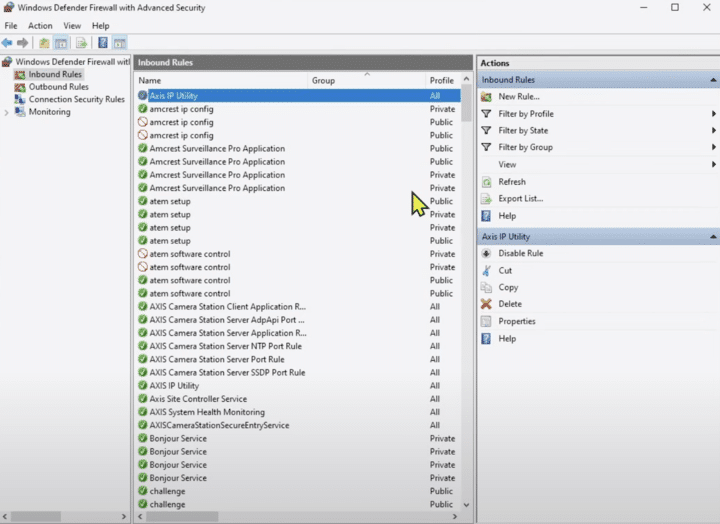Screen dimensions: 720x524
Task: Collapse the Axis IP Utility actions section
Action: (x=713, y=237)
